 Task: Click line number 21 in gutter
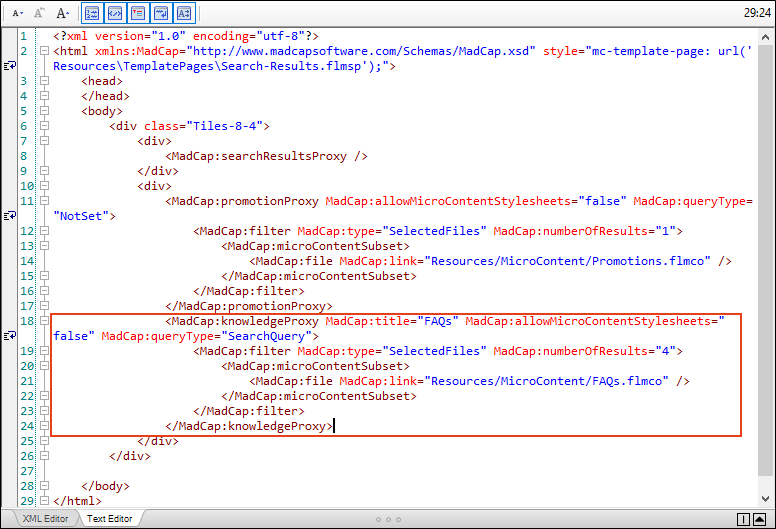[x=27, y=381]
